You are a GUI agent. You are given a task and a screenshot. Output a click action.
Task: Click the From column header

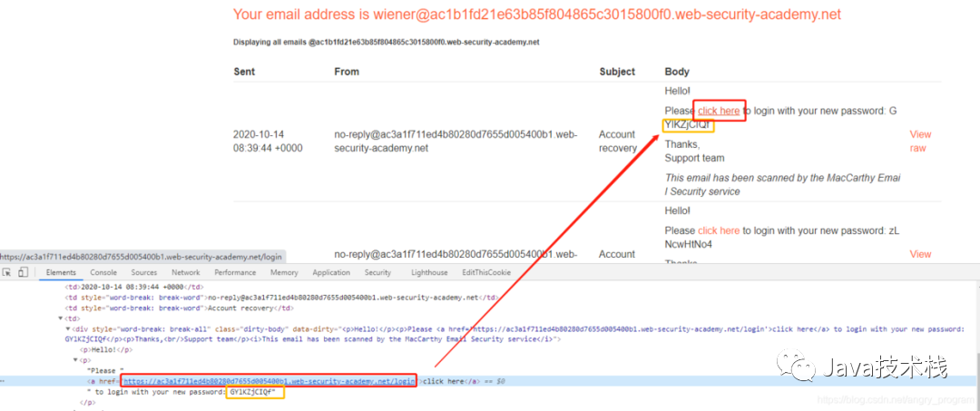click(347, 72)
